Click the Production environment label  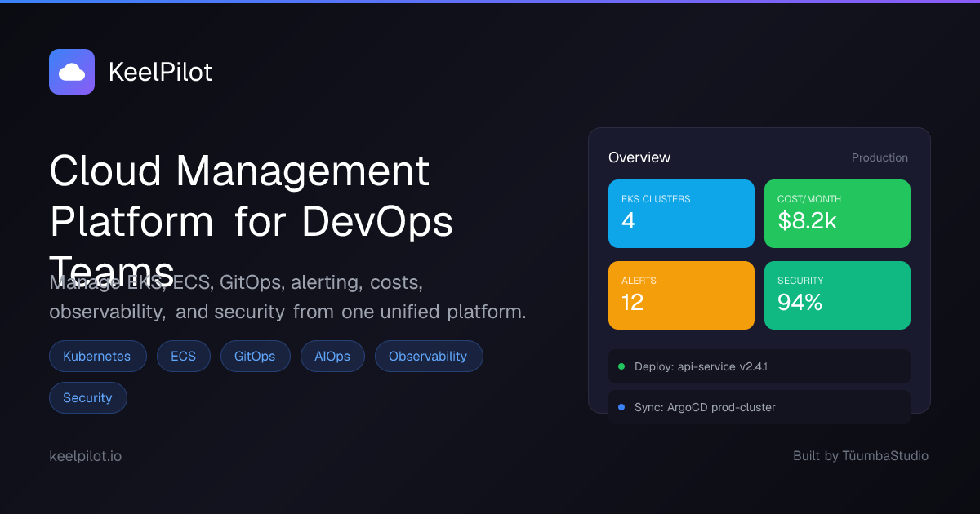[x=880, y=157]
